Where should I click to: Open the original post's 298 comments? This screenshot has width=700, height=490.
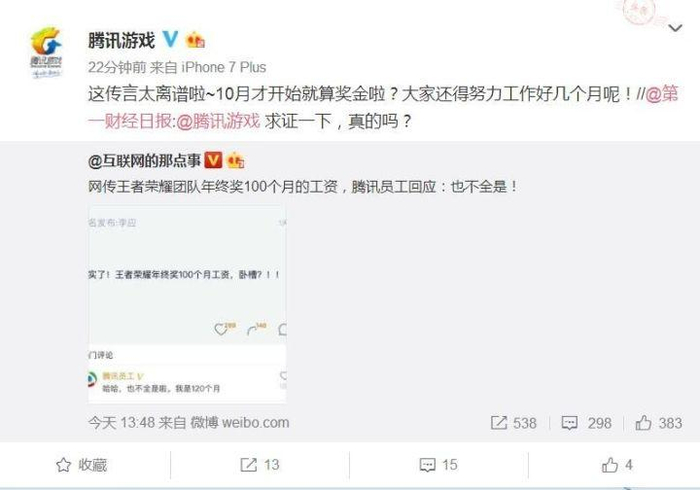point(586,423)
